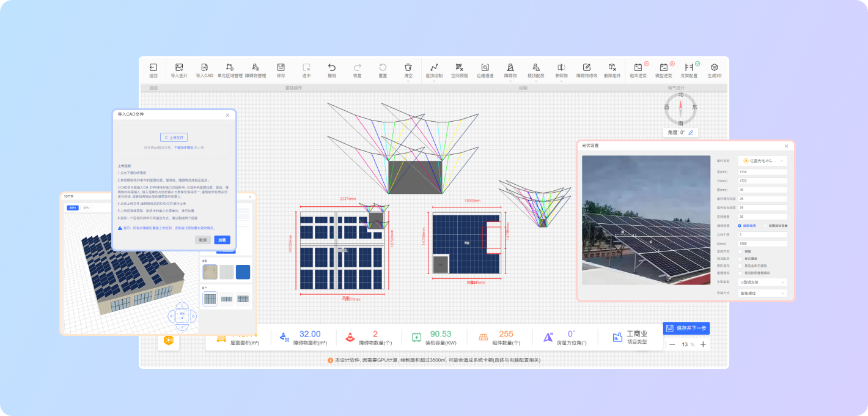The width and height of the screenshot is (868, 416).
Task: Select the 楼顶配房 rooftop room tool
Action: point(535,70)
